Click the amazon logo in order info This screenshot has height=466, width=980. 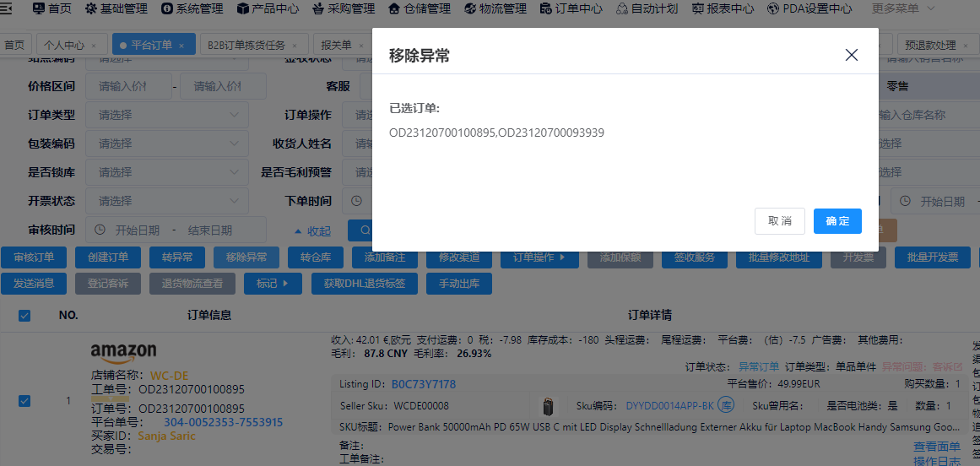(123, 353)
